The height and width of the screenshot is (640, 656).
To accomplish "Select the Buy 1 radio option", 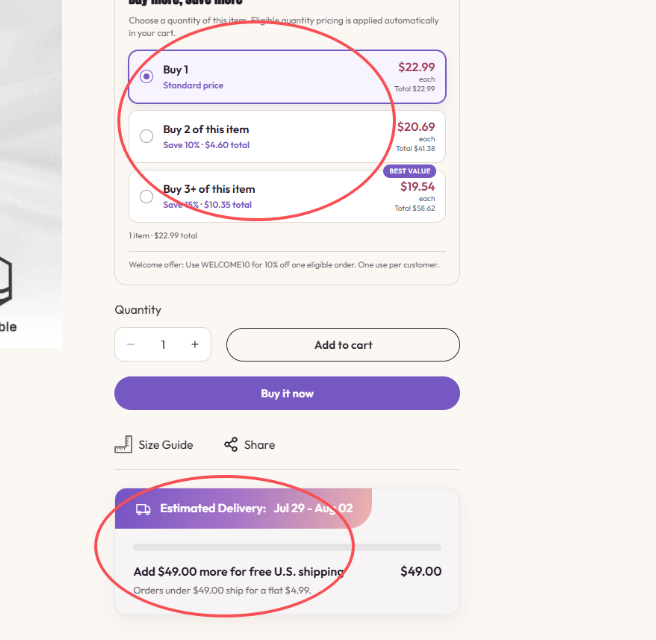I will click(146, 77).
